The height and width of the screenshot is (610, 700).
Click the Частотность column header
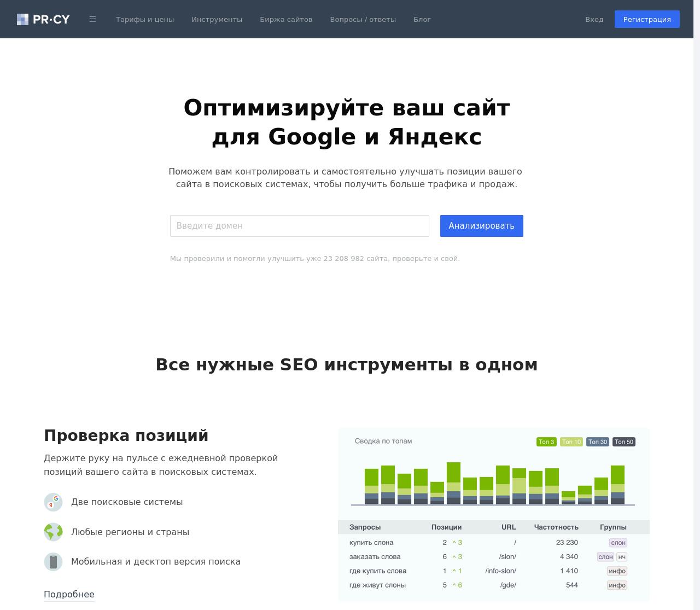pos(556,527)
